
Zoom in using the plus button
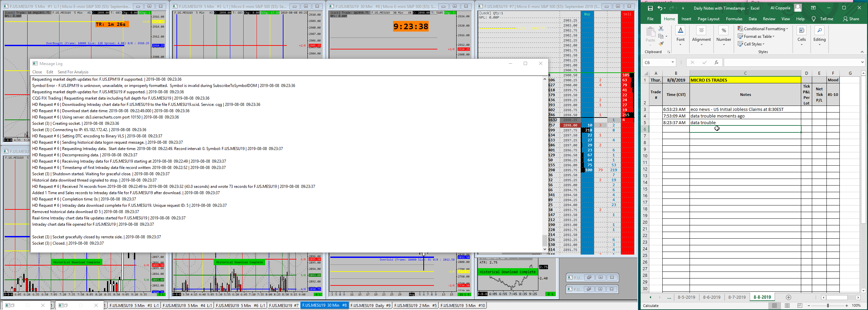[847, 306]
